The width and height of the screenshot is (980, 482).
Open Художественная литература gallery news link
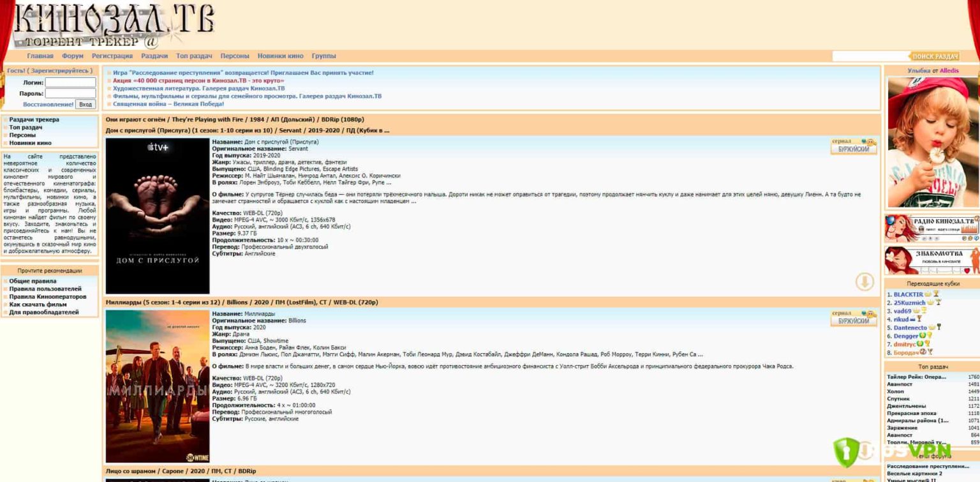tap(199, 88)
